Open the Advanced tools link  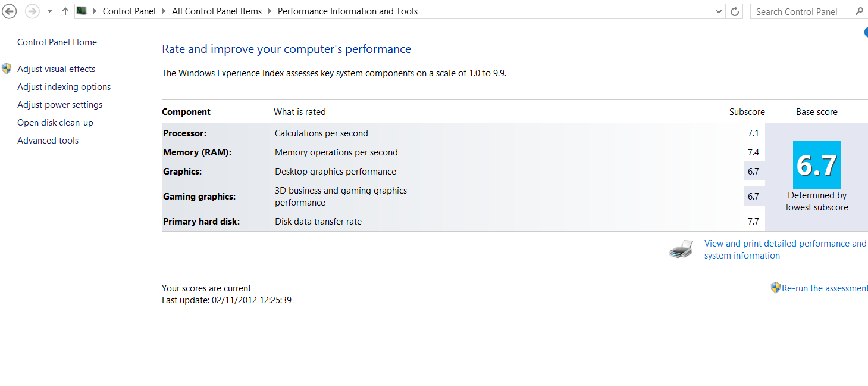coord(48,141)
